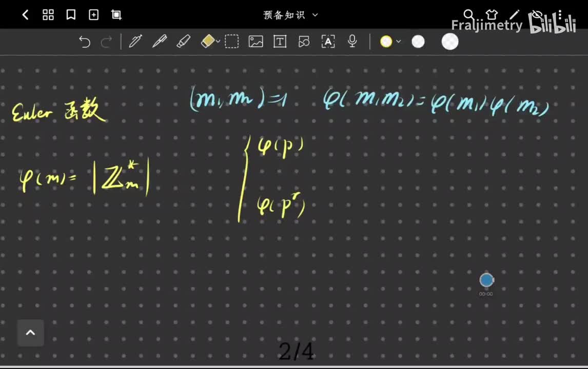
Task: Open handwriting recognition A tool
Action: click(328, 42)
